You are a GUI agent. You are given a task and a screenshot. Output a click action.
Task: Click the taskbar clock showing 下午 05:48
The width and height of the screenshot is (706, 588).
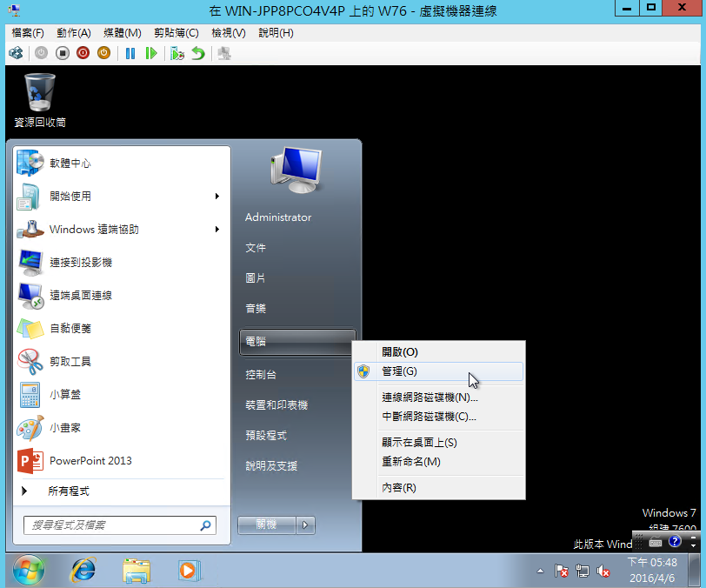coord(652,570)
